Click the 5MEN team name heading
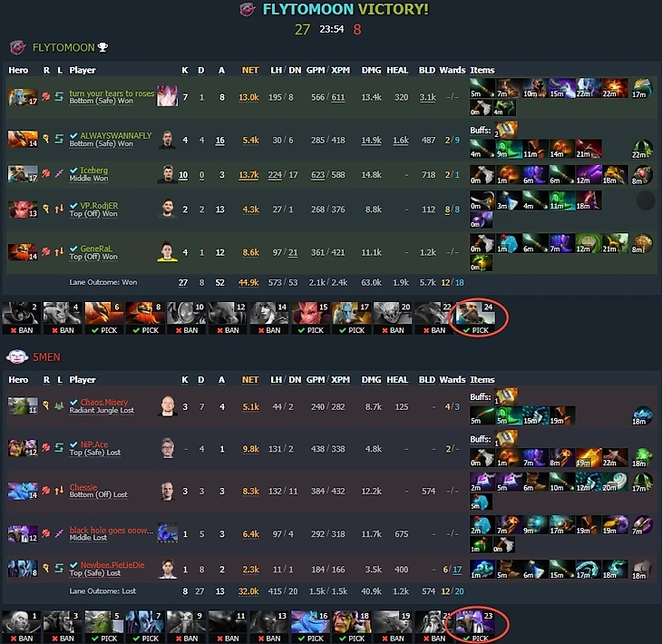 pos(47,357)
